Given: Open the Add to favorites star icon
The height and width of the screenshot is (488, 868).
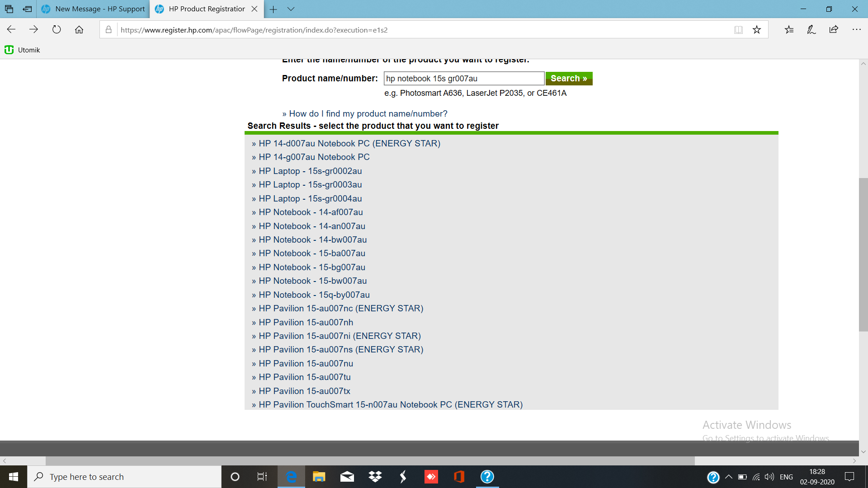Looking at the screenshot, I should (x=756, y=29).
